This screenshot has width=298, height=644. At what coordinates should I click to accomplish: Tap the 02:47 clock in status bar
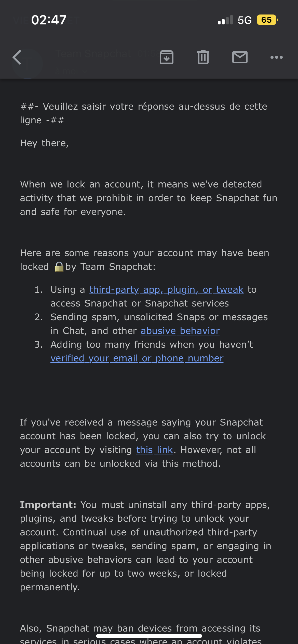pyautogui.click(x=49, y=20)
